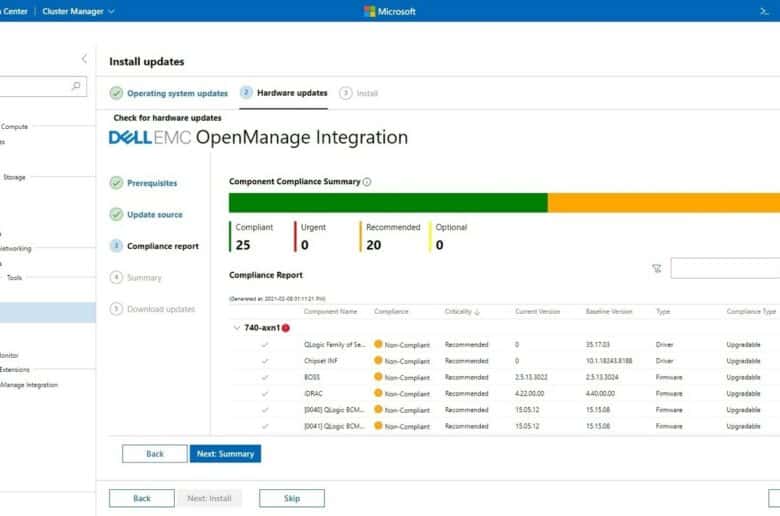780x516 pixels.
Task: Click the bottom Back button beside Next: Install
Action: [x=142, y=498]
